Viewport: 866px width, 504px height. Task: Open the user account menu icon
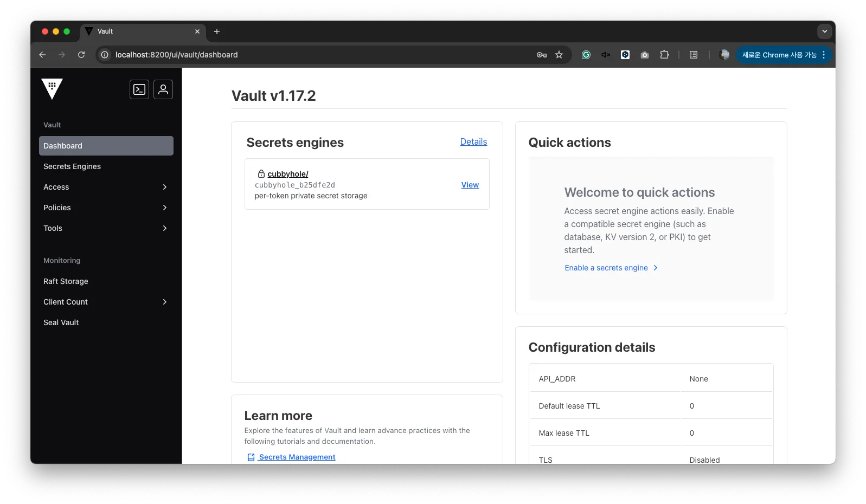click(163, 89)
